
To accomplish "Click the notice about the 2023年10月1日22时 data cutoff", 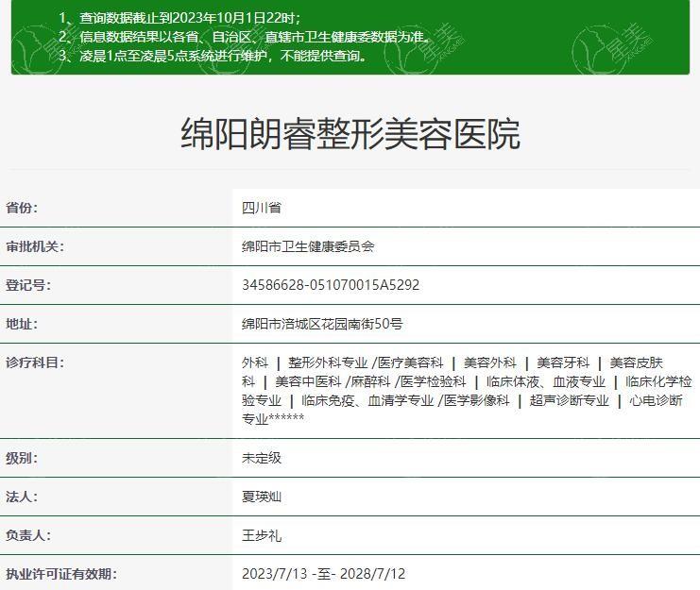I will pos(179,18).
